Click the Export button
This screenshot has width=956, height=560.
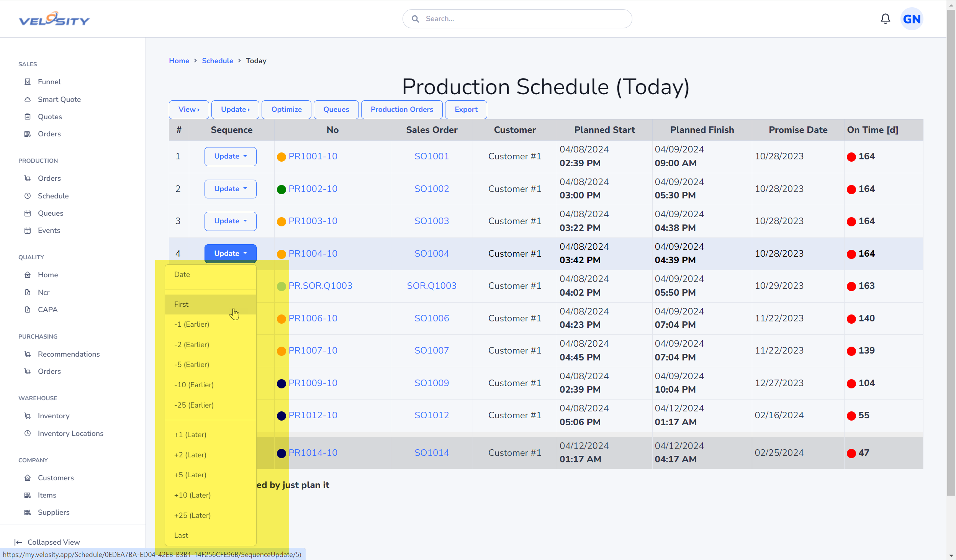click(x=466, y=110)
